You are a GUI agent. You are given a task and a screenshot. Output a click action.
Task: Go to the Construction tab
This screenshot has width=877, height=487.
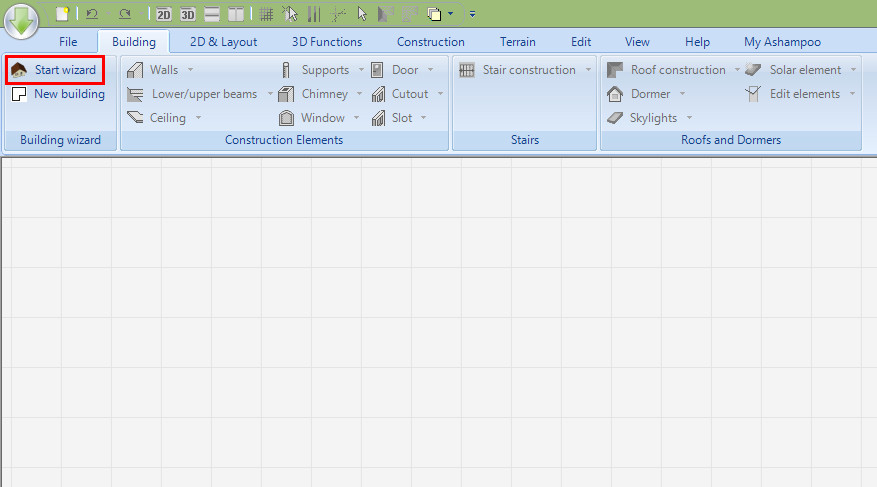pos(431,42)
